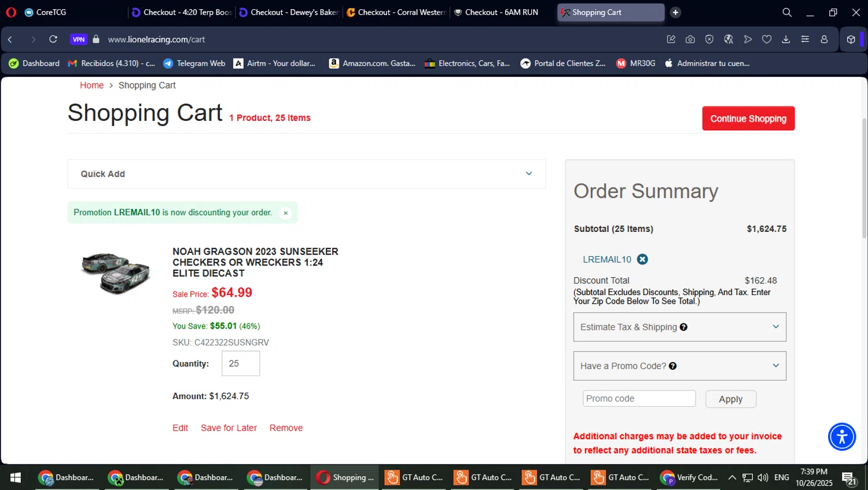Open Administrar tu cuenta bookmark
The height and width of the screenshot is (490, 868).
707,64
